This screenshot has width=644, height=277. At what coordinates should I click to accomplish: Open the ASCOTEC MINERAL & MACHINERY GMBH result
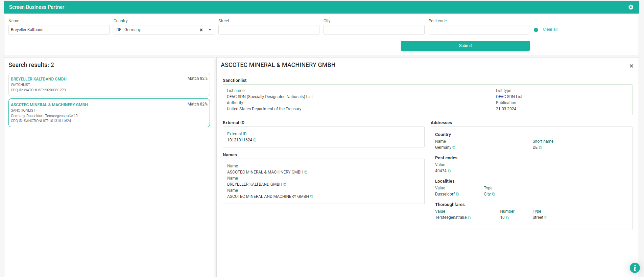(x=109, y=113)
